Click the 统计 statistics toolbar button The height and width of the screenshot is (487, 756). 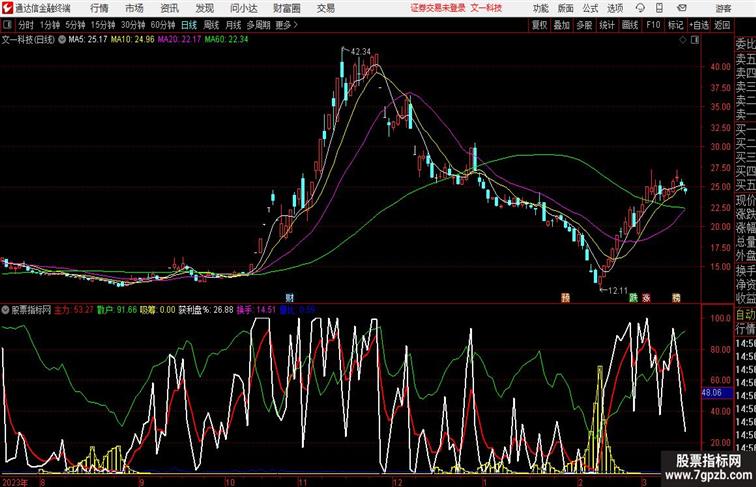point(607,25)
